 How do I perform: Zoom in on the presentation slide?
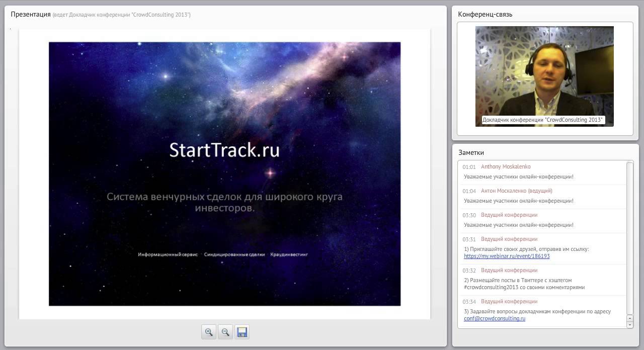(x=209, y=332)
